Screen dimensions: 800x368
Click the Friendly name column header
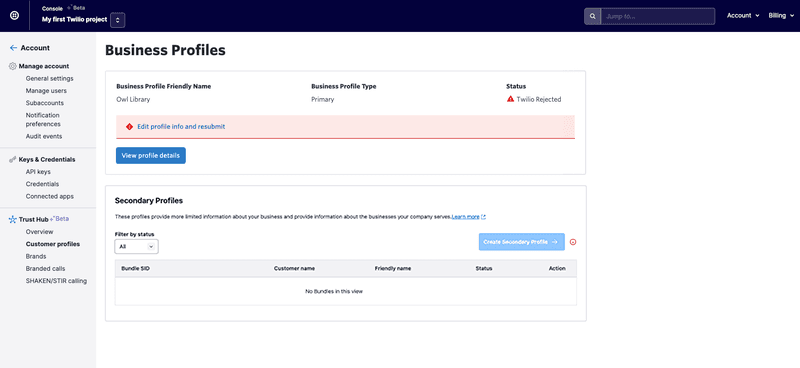pos(393,268)
